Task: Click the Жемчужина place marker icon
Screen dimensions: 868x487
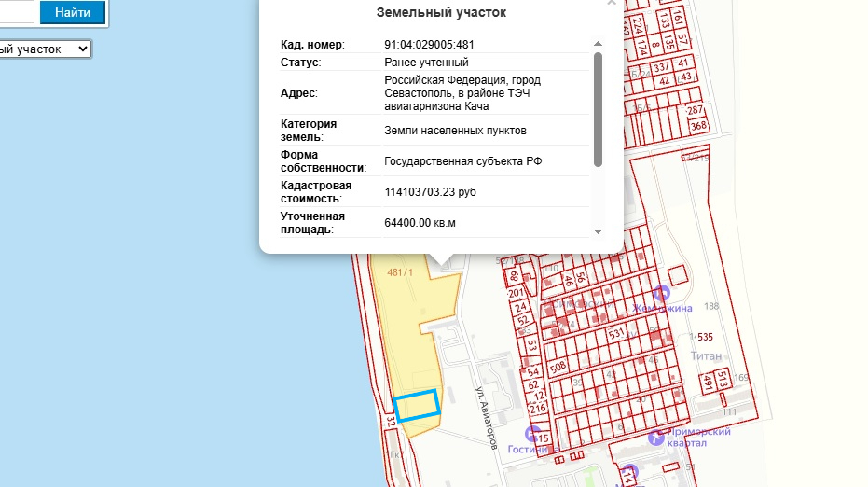Action: 662,293
